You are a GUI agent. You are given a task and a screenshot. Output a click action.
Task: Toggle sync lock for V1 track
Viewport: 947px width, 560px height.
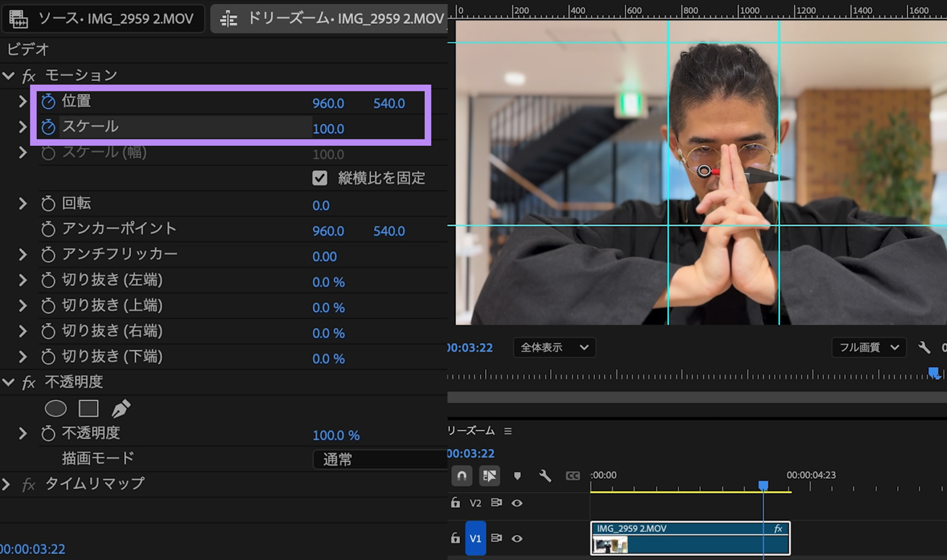coord(497,538)
